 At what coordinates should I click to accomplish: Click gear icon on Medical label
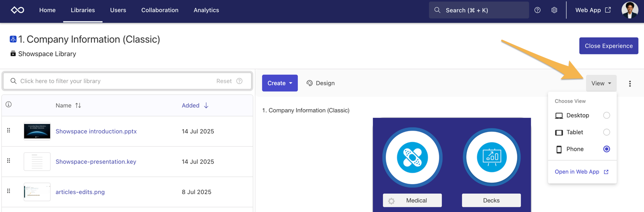391,201
